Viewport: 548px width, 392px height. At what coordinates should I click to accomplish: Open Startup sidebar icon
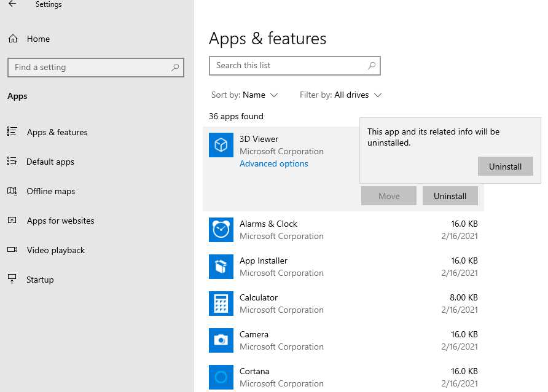pyautogui.click(x=12, y=279)
